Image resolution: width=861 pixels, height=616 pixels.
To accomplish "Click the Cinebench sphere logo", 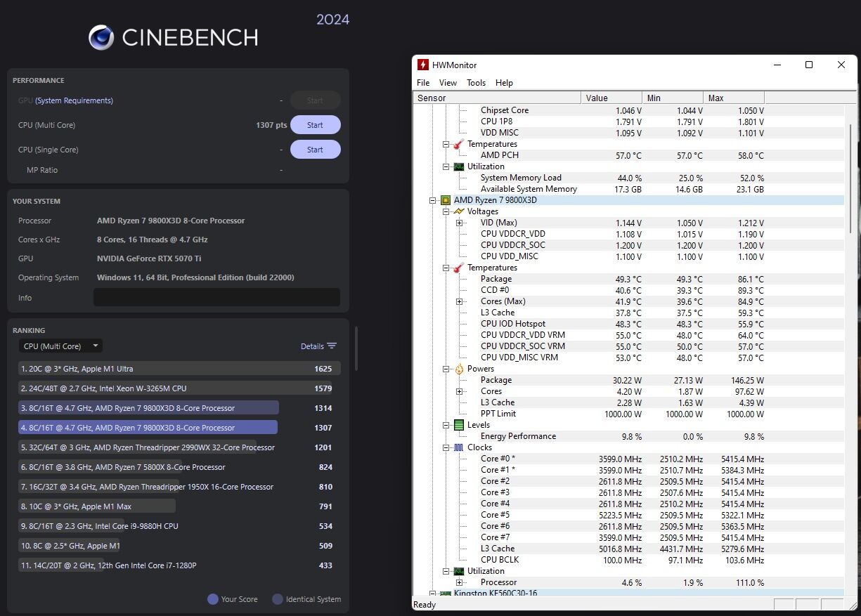I will click(101, 37).
